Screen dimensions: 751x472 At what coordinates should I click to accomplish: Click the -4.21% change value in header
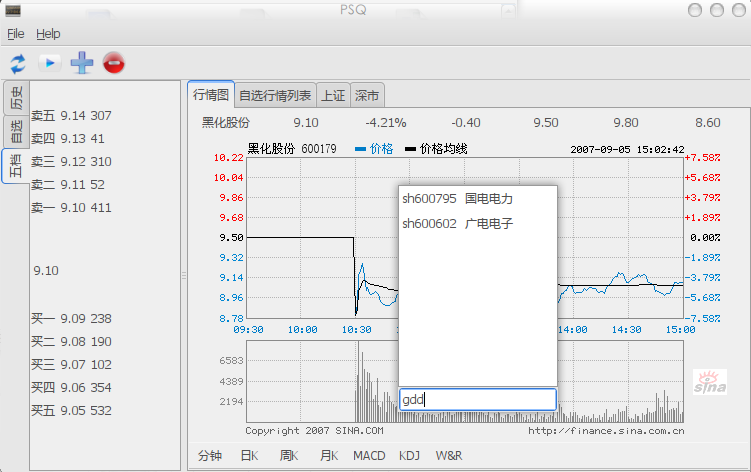coord(386,123)
